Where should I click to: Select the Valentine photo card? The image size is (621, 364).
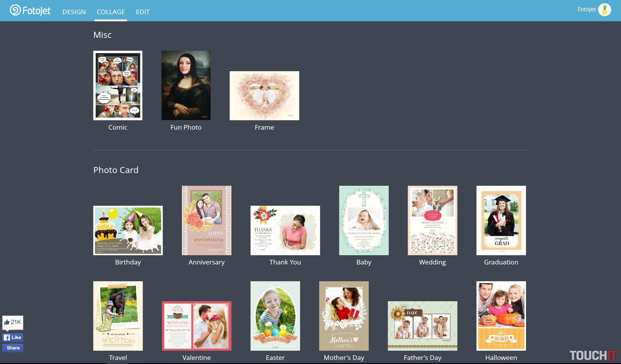(x=196, y=326)
